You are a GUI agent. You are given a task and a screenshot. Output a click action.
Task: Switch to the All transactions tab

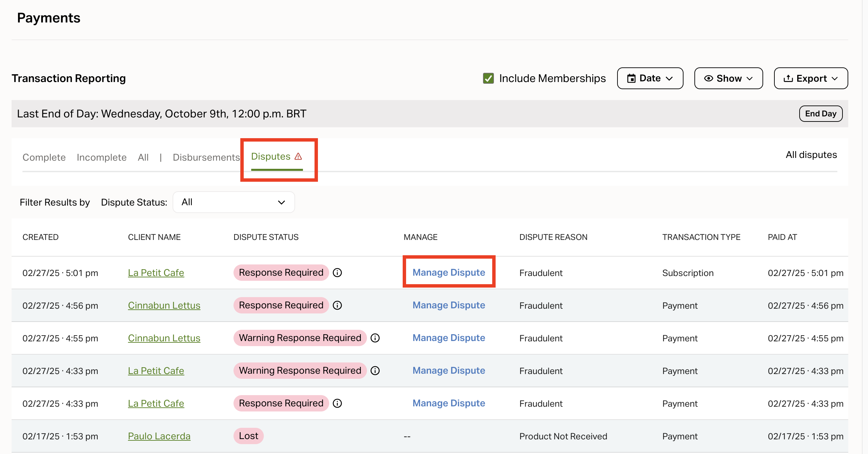point(143,157)
